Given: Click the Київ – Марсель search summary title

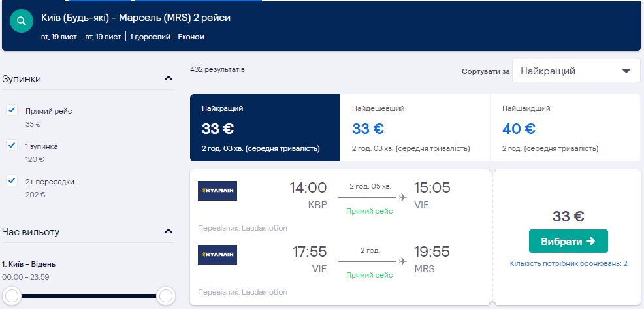Looking at the screenshot, I should (x=135, y=18).
